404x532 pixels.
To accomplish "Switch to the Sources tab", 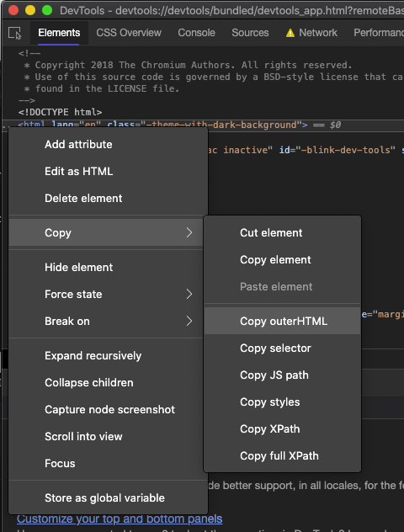I will click(x=250, y=33).
